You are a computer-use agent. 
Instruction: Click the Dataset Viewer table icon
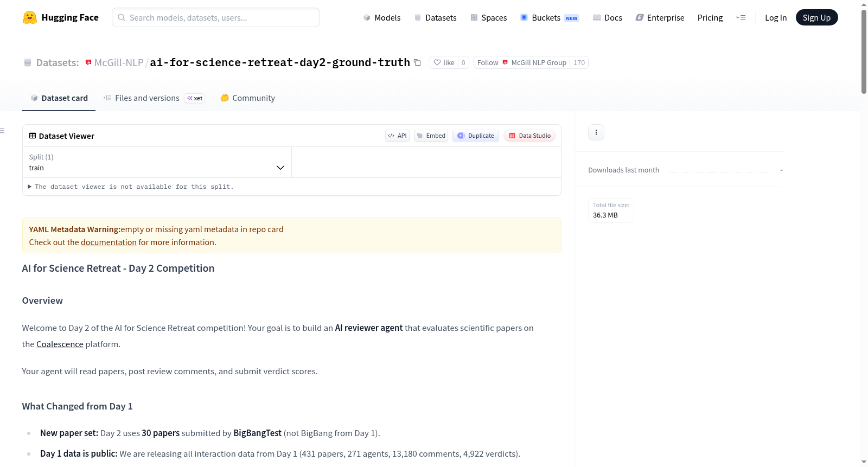click(x=33, y=136)
